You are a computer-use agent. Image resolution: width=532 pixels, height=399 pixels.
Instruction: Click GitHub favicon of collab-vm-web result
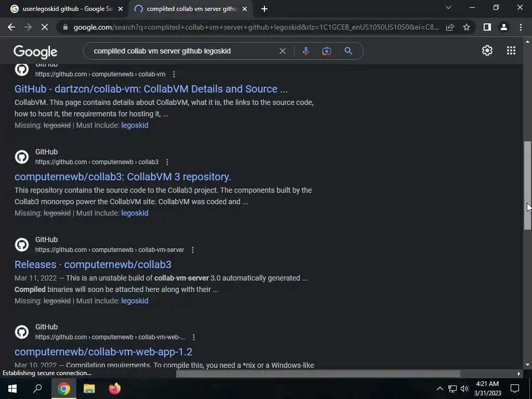tap(22, 332)
